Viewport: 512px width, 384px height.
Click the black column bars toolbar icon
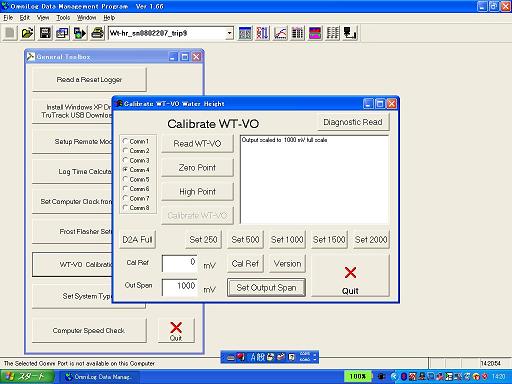(298, 33)
